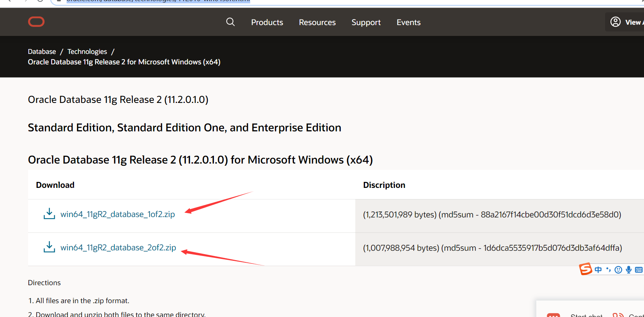
Task: Open the Events menu
Action: point(408,22)
